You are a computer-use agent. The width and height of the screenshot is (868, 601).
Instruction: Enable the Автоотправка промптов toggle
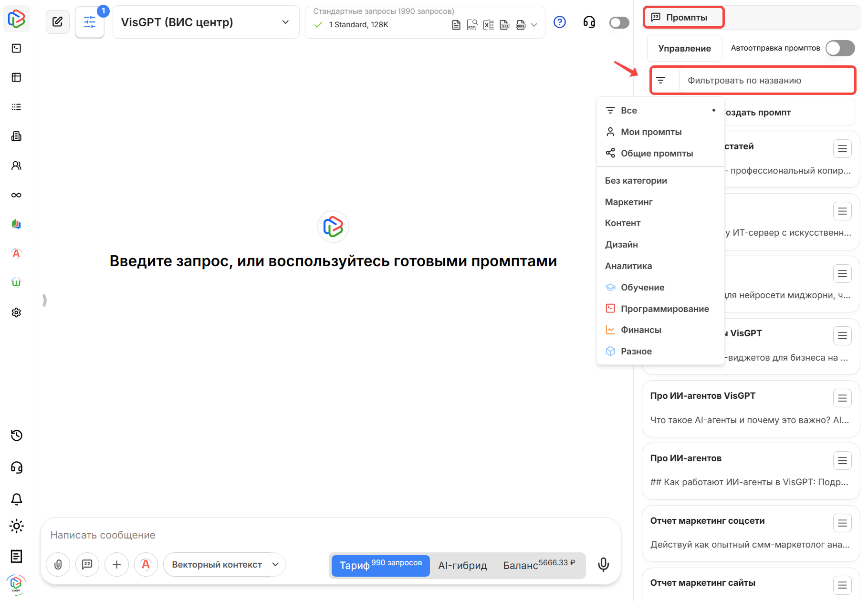(x=840, y=48)
